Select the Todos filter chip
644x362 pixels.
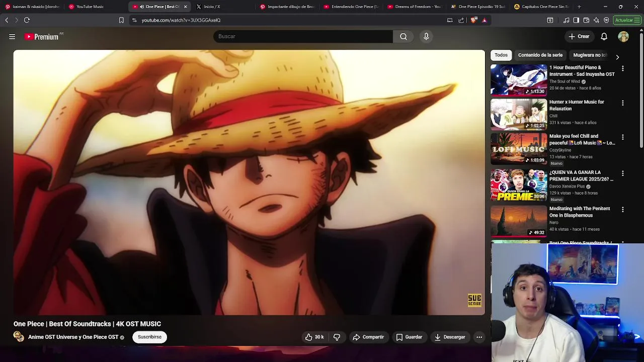pyautogui.click(x=501, y=55)
